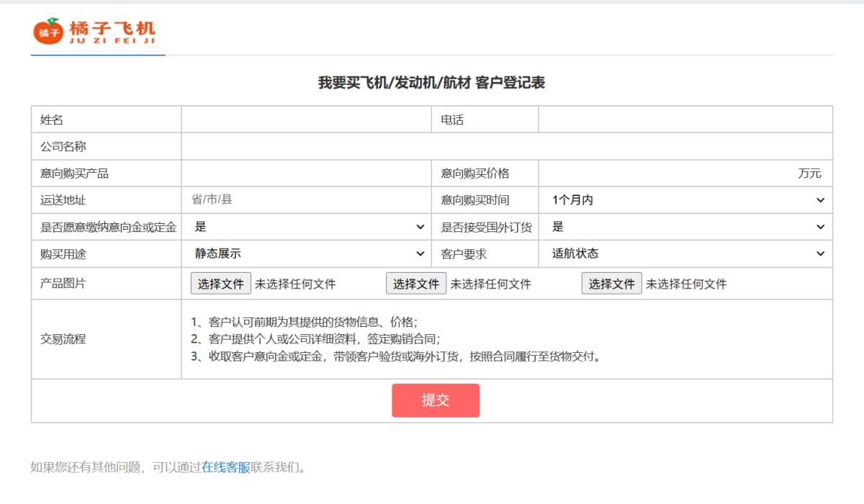Click the 购买用途 label
This screenshot has height=504, width=864.
pyautogui.click(x=63, y=254)
